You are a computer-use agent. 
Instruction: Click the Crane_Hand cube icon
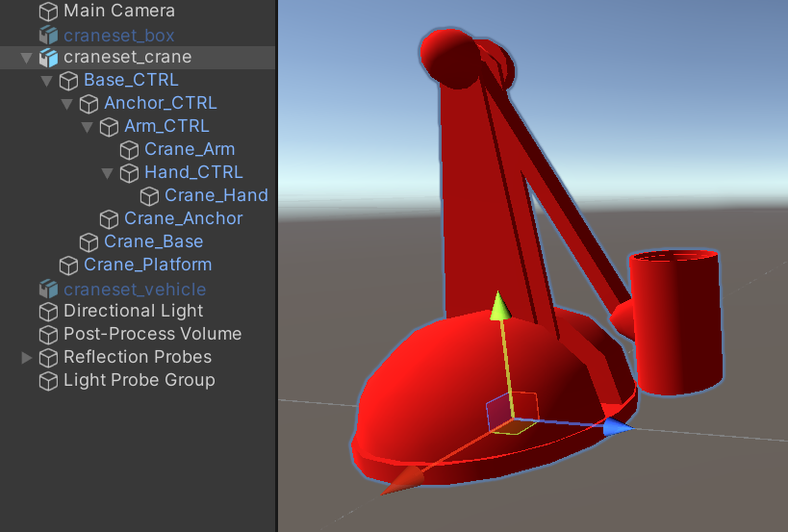pyautogui.click(x=149, y=196)
